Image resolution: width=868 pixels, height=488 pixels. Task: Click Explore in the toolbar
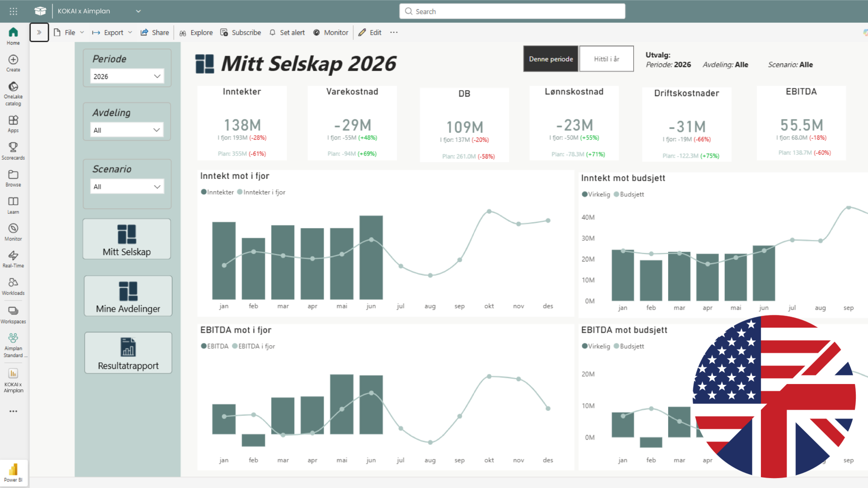pos(196,33)
